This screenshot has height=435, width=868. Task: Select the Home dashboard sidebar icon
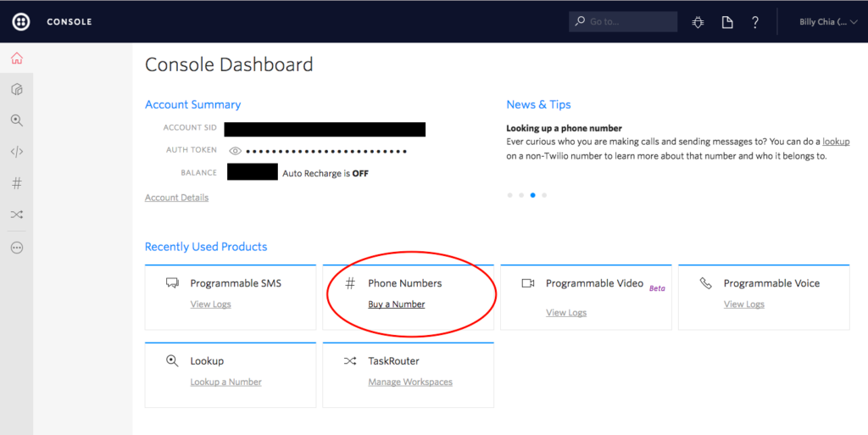point(17,59)
